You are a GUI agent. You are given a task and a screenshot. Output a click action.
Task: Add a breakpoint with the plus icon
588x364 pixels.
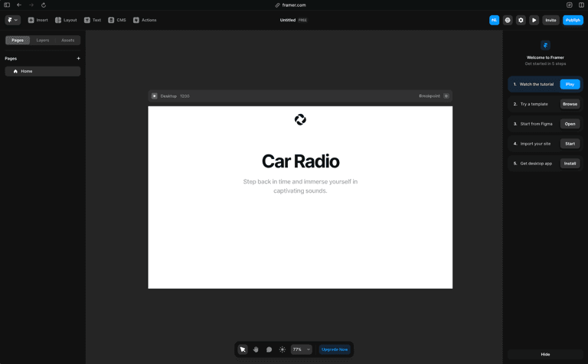[x=446, y=96]
